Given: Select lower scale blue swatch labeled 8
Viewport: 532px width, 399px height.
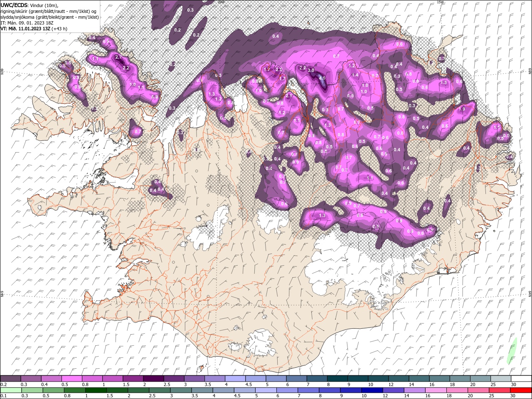Looking at the screenshot, I should 329,390.
